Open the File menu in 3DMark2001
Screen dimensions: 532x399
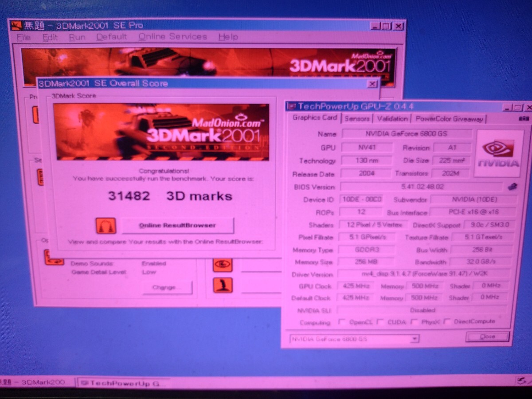pyautogui.click(x=23, y=38)
